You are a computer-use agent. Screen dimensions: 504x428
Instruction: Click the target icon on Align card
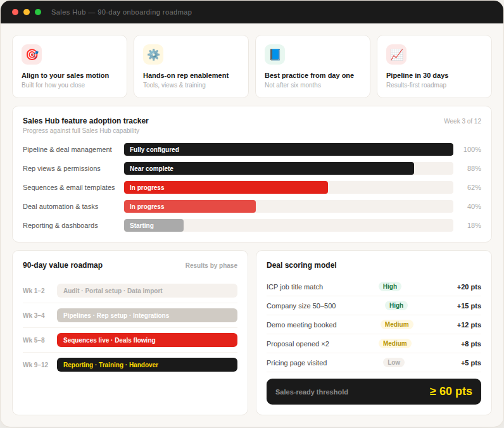point(32,54)
